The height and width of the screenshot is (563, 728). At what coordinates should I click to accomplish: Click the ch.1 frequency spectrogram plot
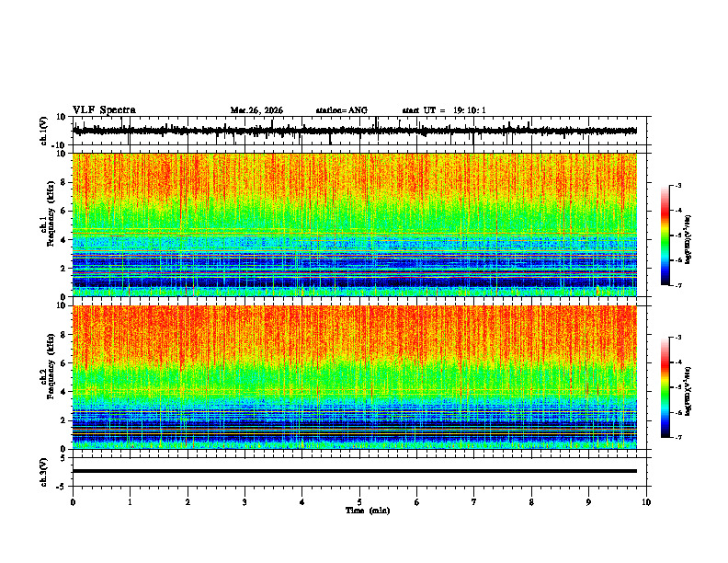tap(355, 224)
